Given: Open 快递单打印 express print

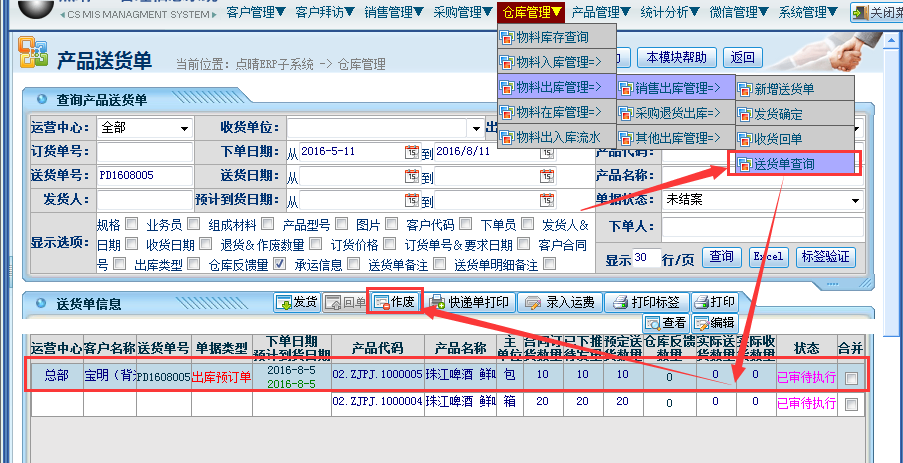Looking at the screenshot, I should click(470, 301).
